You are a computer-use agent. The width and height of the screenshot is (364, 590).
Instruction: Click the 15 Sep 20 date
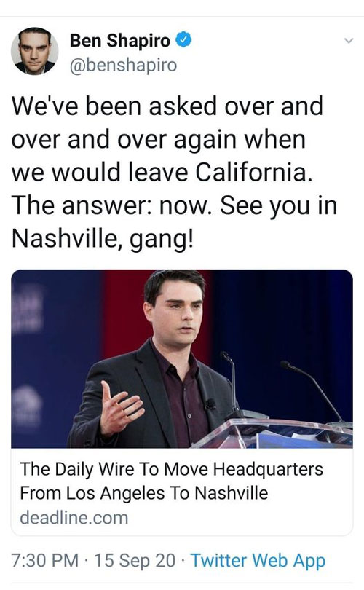point(135,560)
